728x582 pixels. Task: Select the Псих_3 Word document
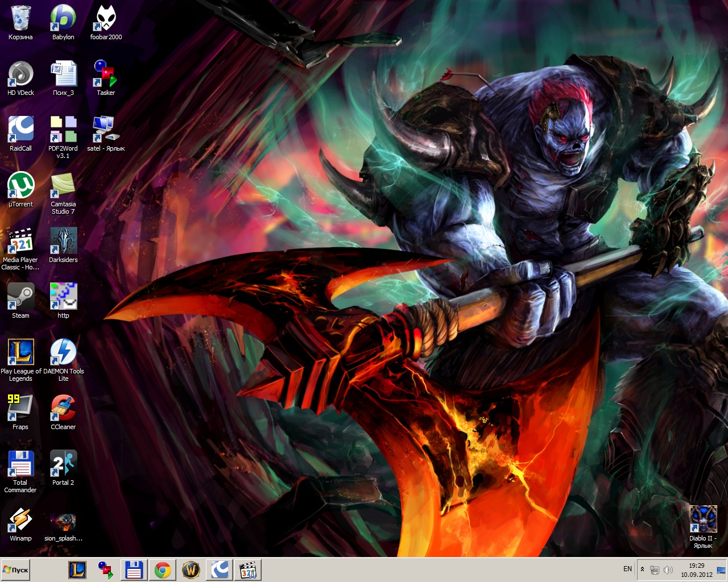point(63,78)
